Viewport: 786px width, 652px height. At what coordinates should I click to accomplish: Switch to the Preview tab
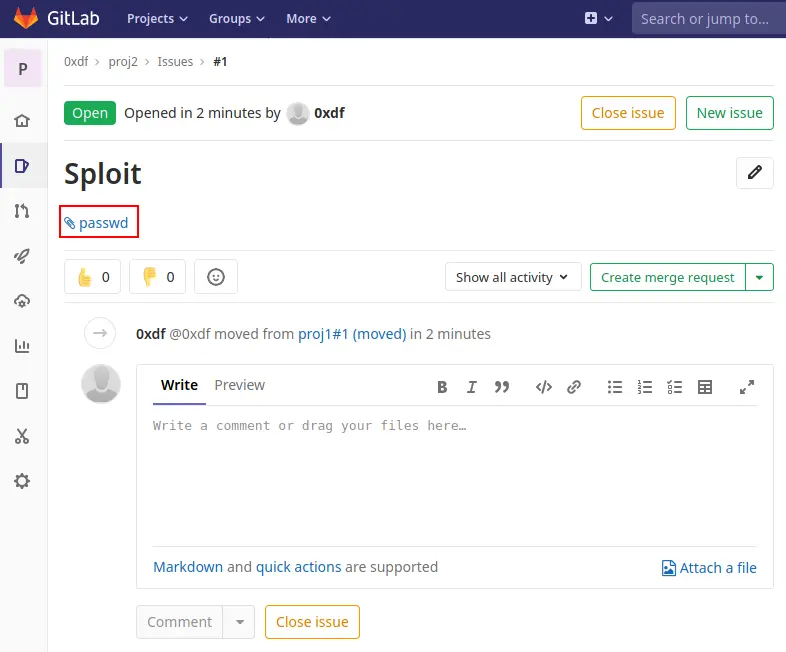pyautogui.click(x=240, y=385)
